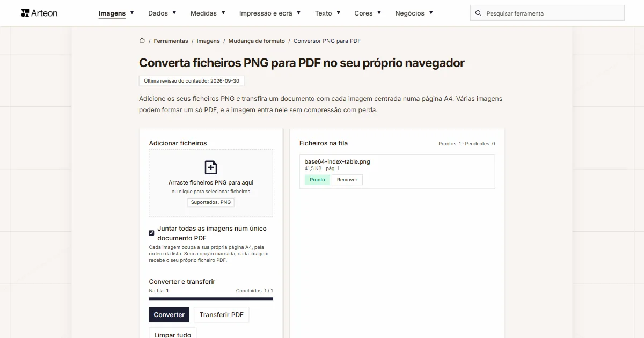The height and width of the screenshot is (338, 644).
Task: Click the Ficheiros na fila heading
Action: 324,143
